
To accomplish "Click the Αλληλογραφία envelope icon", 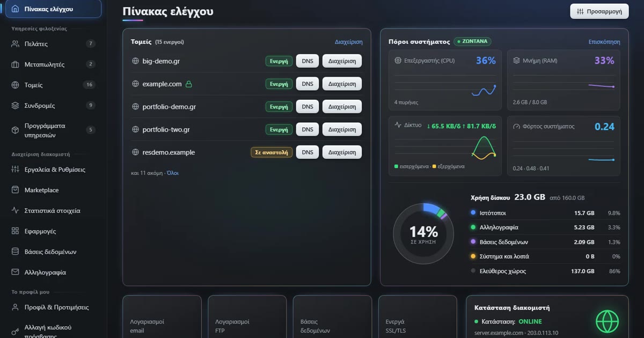I will click(x=15, y=272).
